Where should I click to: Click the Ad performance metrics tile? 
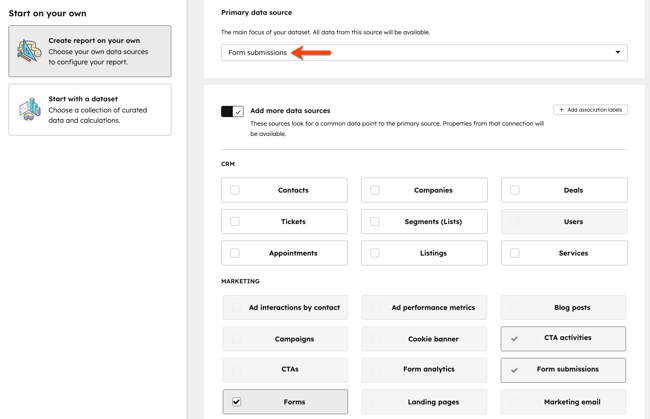coord(424,308)
